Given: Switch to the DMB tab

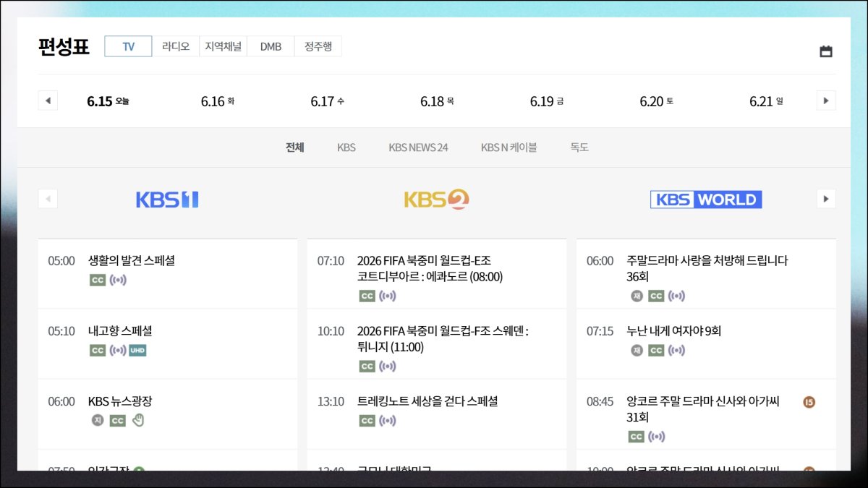Looking at the screenshot, I should pos(271,46).
